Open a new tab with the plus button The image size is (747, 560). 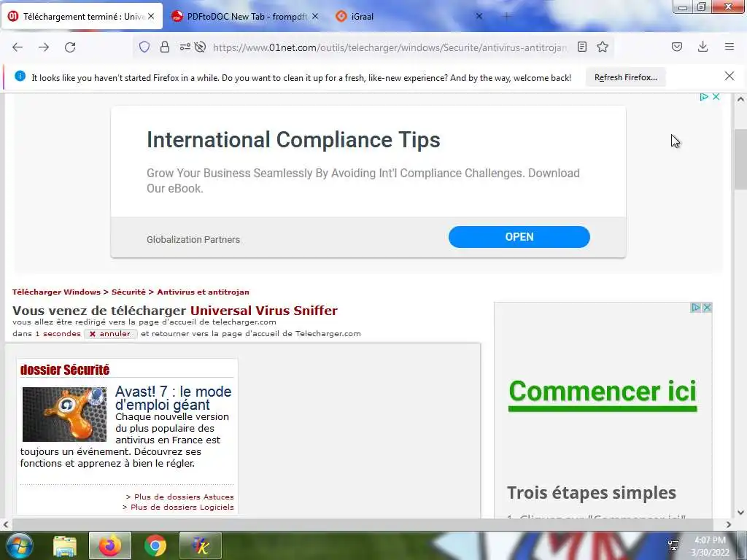click(506, 16)
